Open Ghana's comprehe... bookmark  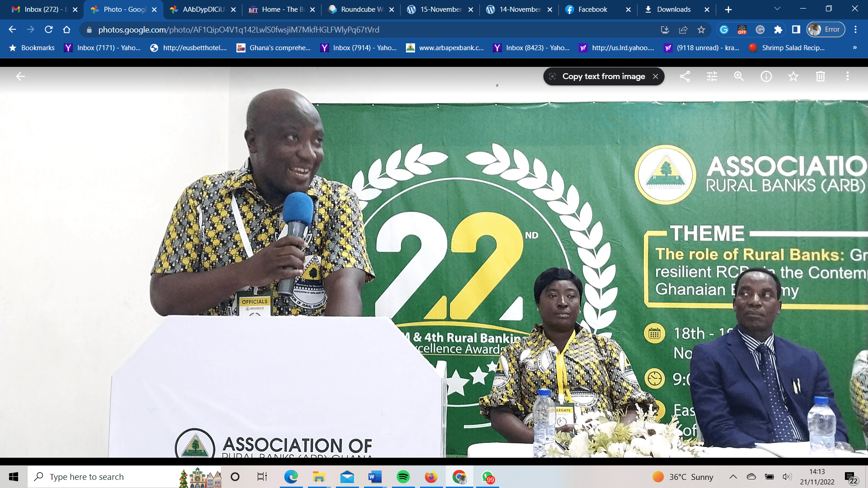[274, 48]
